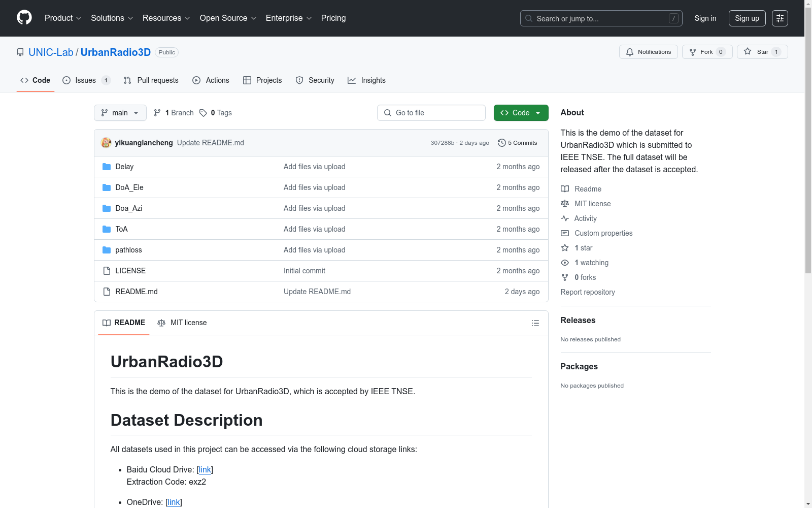View the 5 Commits history
Screen dimensions: 812x508
tap(518, 143)
